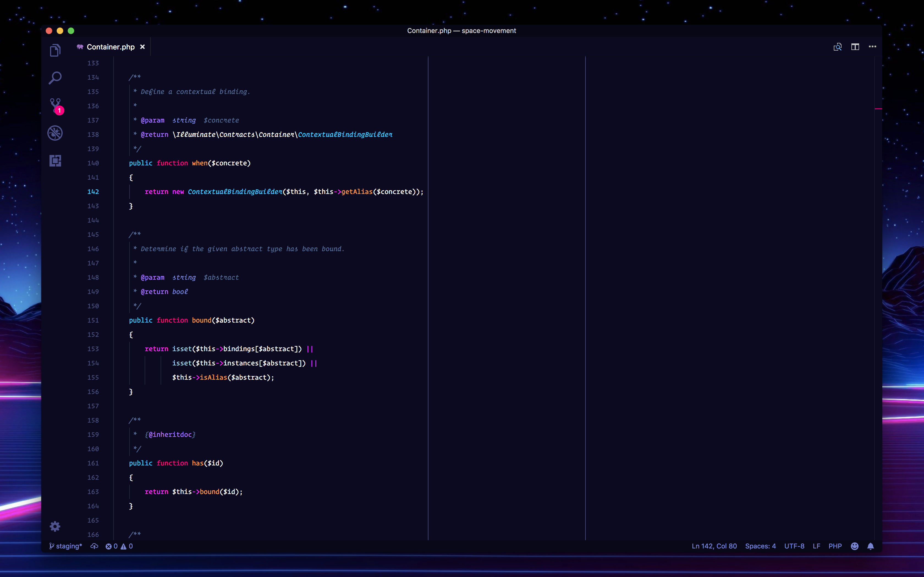This screenshot has height=577, width=924.
Task: Close the Container.php tab
Action: (x=142, y=46)
